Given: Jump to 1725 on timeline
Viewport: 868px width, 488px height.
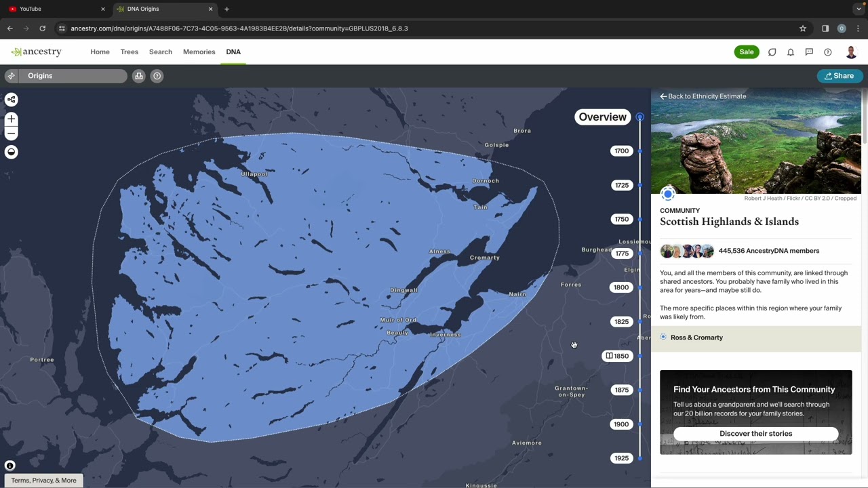Looking at the screenshot, I should tap(621, 185).
